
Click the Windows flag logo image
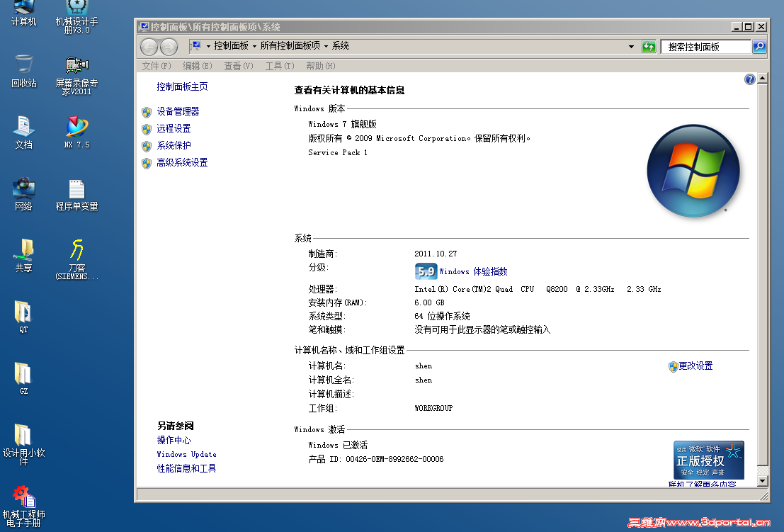pos(693,170)
